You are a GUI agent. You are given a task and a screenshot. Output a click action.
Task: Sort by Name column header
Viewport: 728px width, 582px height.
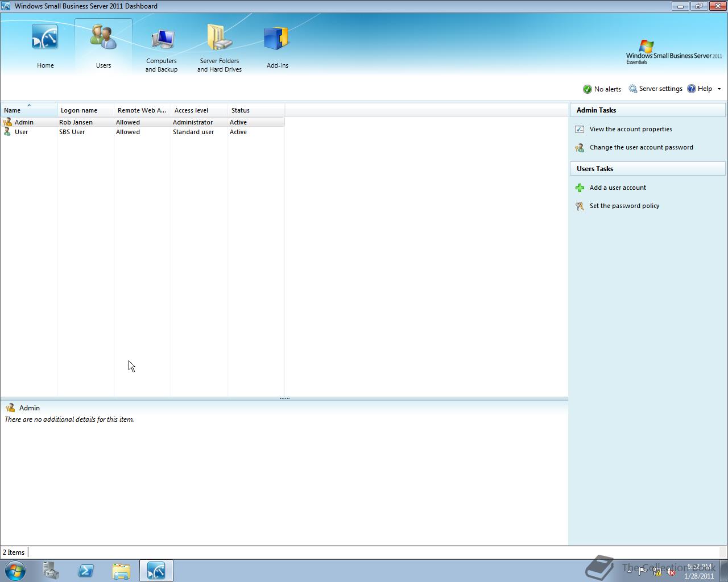pyautogui.click(x=29, y=110)
